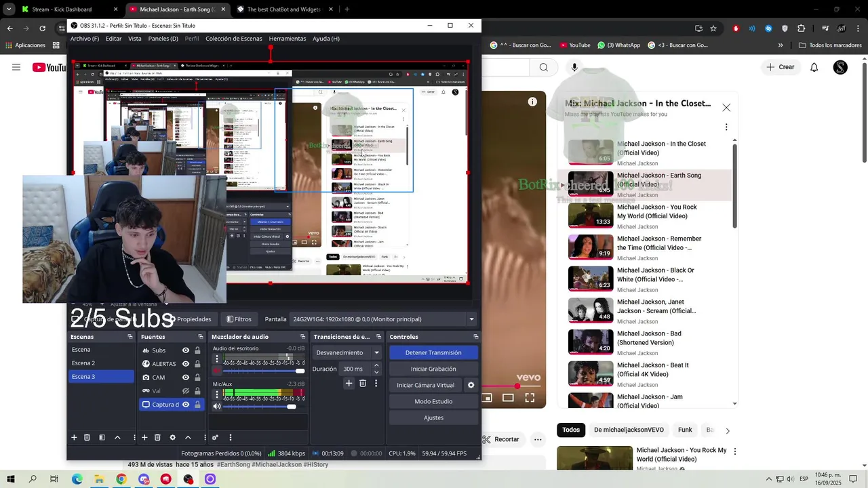Add a new scene with plus icon in Escenas
Screen dimensions: 868x488
tap(74, 437)
